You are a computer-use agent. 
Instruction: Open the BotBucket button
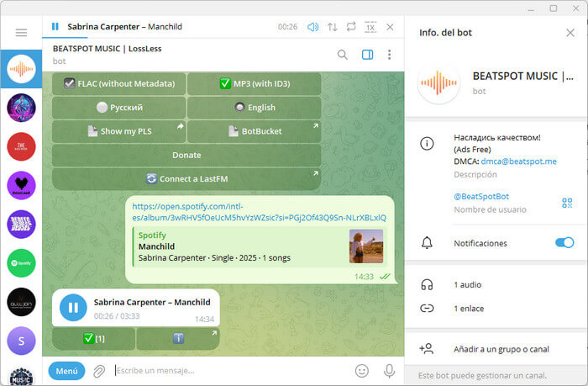click(255, 131)
